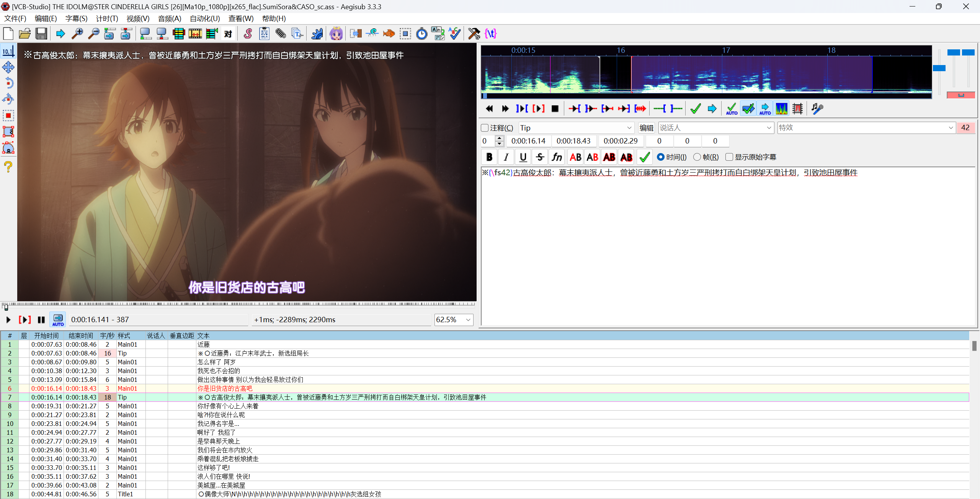Open Options hammer and wrench icon
The image size is (980, 499).
pyautogui.click(x=474, y=34)
